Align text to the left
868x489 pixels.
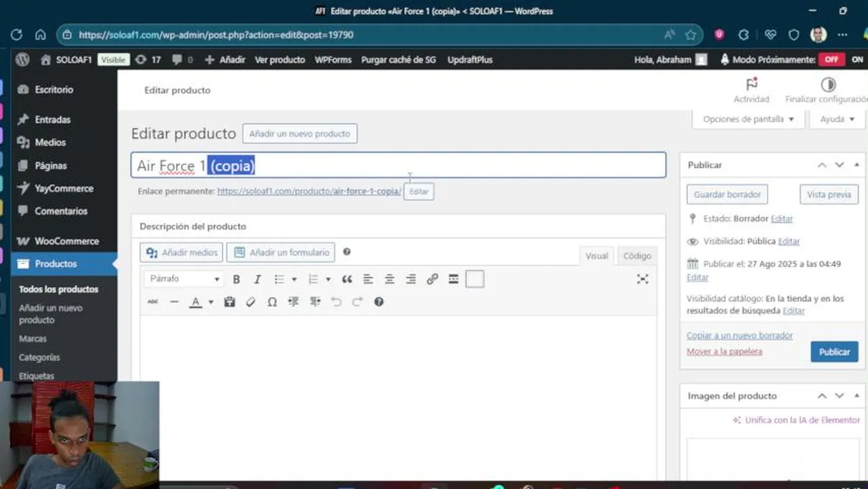point(368,279)
